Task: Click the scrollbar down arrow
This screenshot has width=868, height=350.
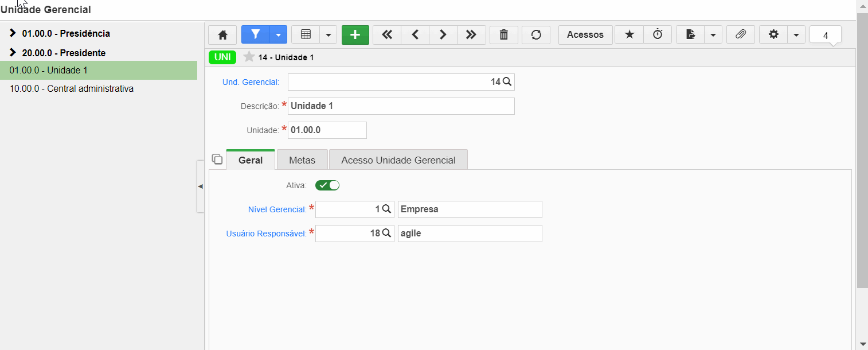Action: pyautogui.click(x=862, y=344)
